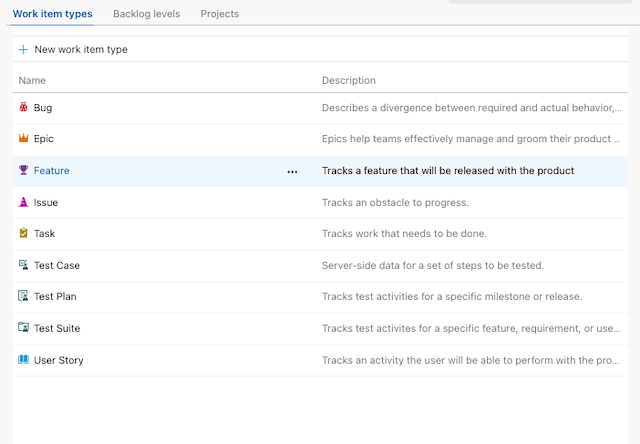Screen dimensions: 640x444
Task: Click the yellow Task clipboard icon
Action: coord(24,234)
